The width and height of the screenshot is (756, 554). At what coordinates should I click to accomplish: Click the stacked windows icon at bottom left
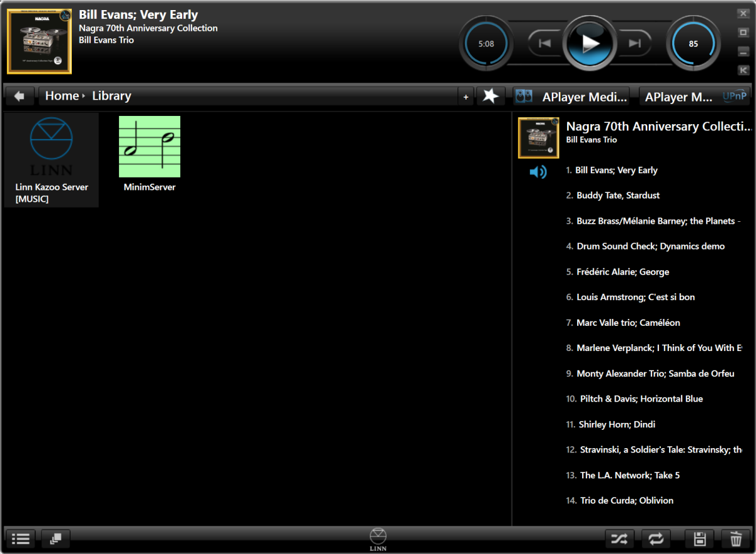[x=56, y=539]
